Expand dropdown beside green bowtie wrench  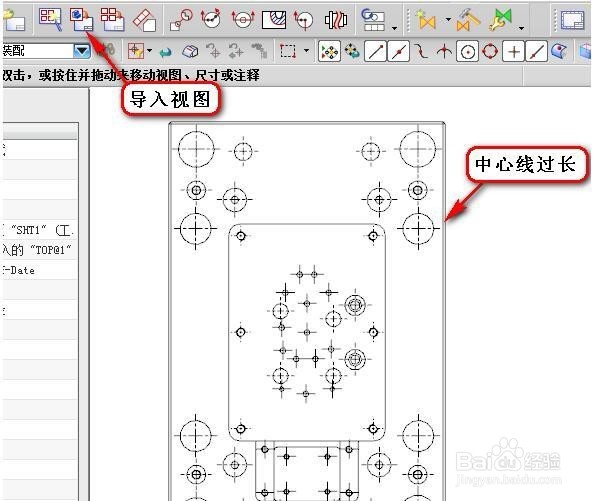pos(522,28)
